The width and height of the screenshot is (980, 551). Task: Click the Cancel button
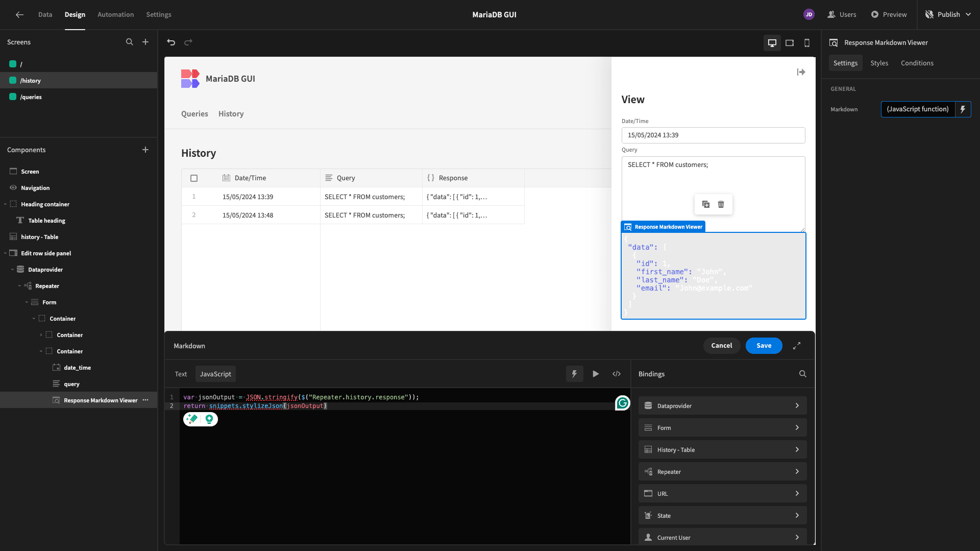point(722,346)
